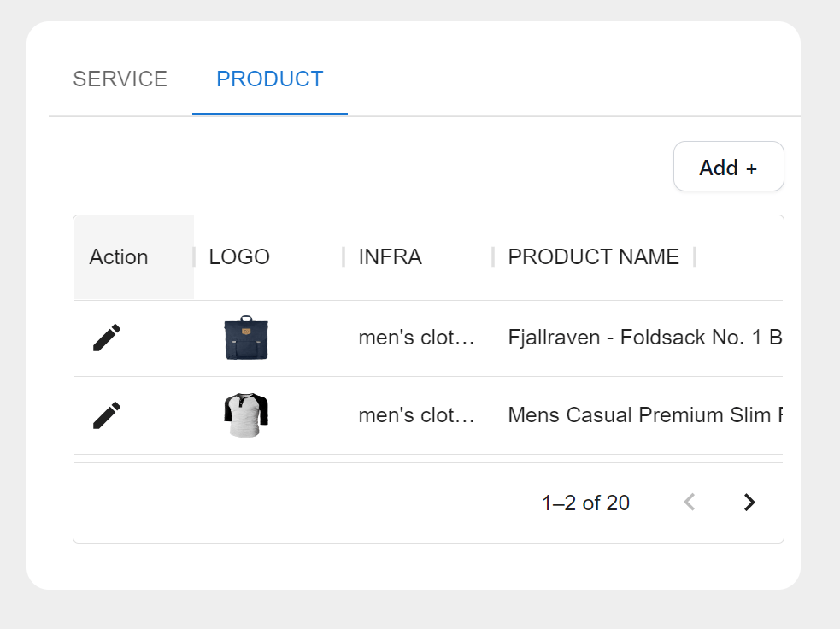Click pencil icon for Mens Casual Premium row
This screenshot has width=840, height=629.
(x=107, y=415)
